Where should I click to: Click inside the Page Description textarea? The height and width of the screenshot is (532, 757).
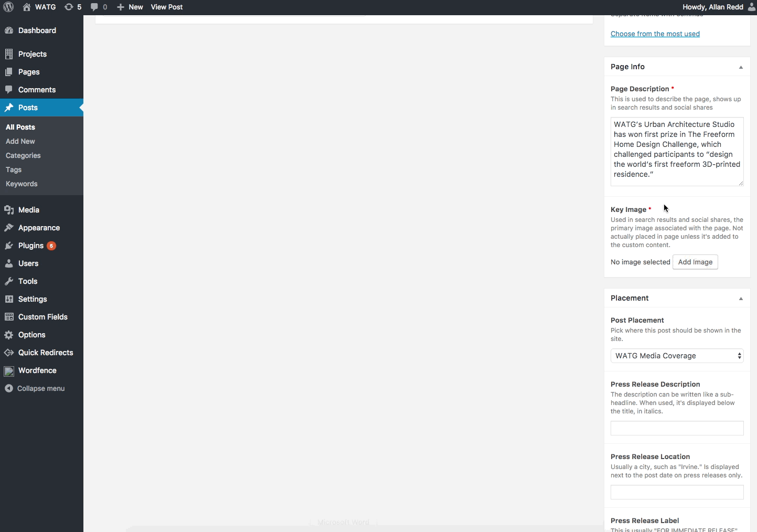click(677, 151)
